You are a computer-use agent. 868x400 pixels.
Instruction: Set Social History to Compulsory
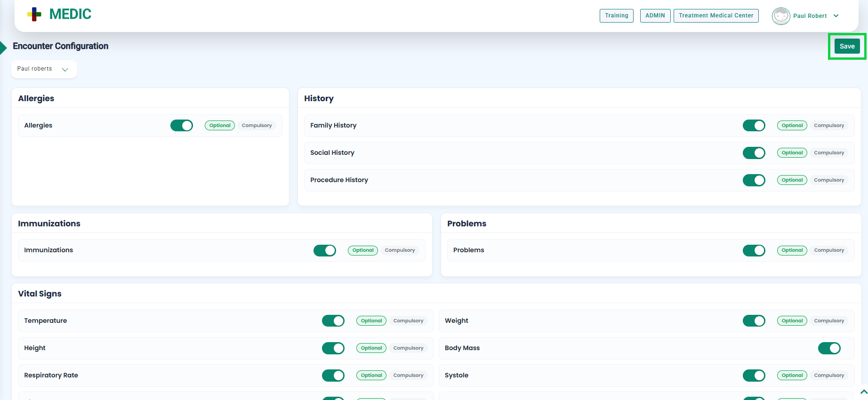tap(828, 153)
